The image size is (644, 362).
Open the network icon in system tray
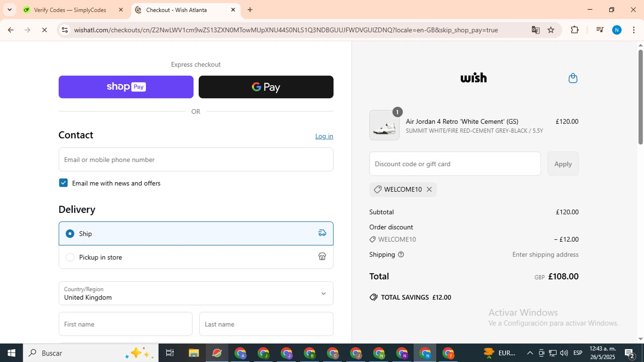(x=553, y=353)
